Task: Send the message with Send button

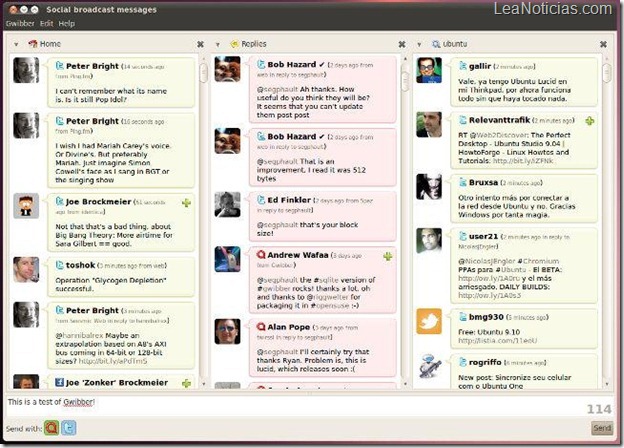Action: click(x=602, y=428)
